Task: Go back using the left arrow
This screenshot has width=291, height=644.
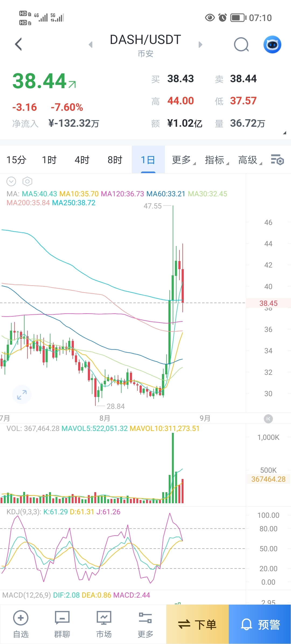Action: pos(18,44)
